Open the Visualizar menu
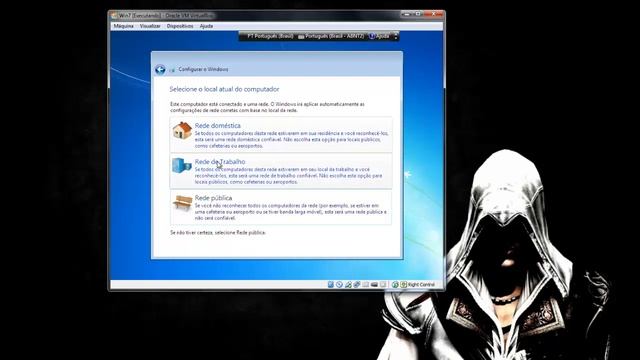The image size is (640, 360). pyautogui.click(x=150, y=26)
